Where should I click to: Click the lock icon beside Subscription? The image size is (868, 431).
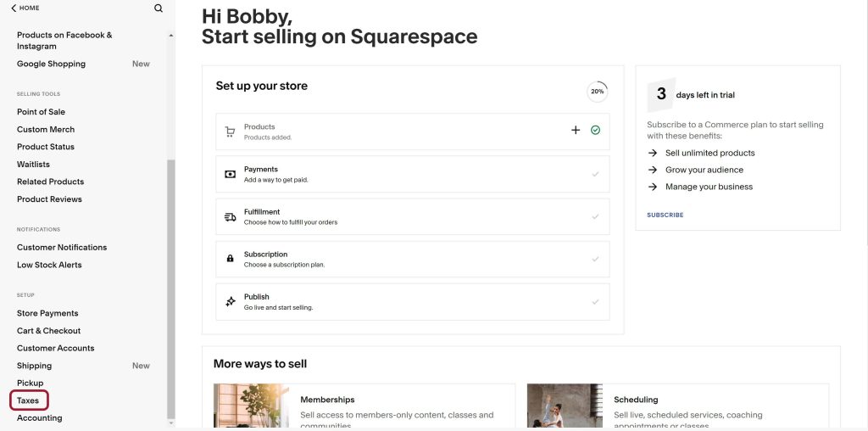(231, 259)
